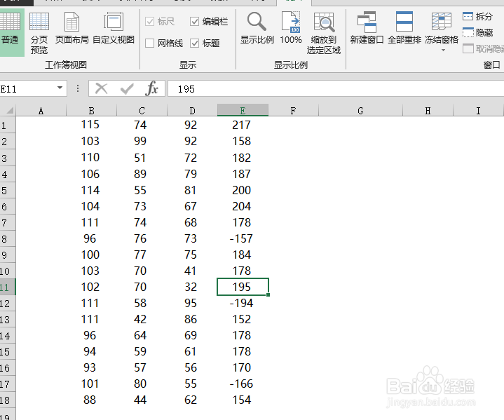Select row 11 header

pos(8,287)
